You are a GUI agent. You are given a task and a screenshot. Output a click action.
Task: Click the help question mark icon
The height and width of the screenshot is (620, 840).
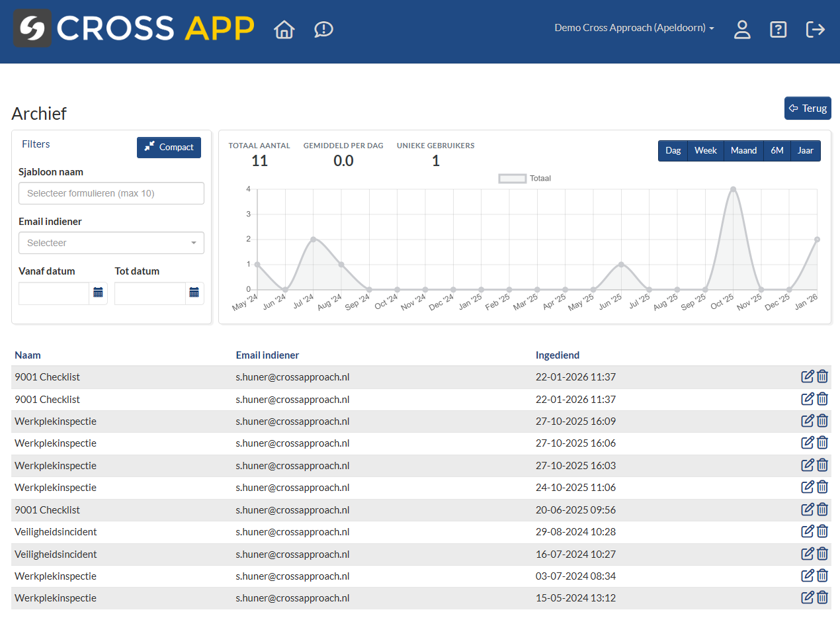778,29
